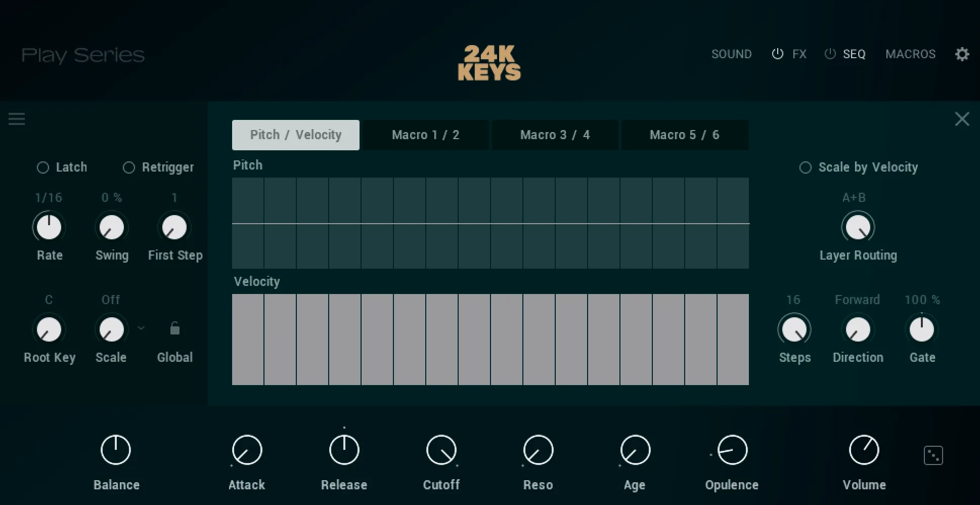980x505 pixels.
Task: Open the Scale selection dropdown
Action: click(x=141, y=328)
